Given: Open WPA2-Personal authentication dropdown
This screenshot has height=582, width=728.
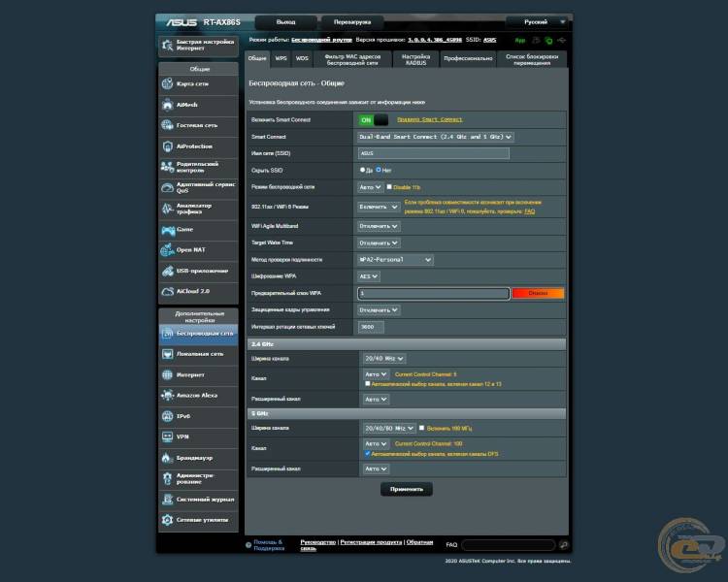Looking at the screenshot, I should pyautogui.click(x=396, y=260).
